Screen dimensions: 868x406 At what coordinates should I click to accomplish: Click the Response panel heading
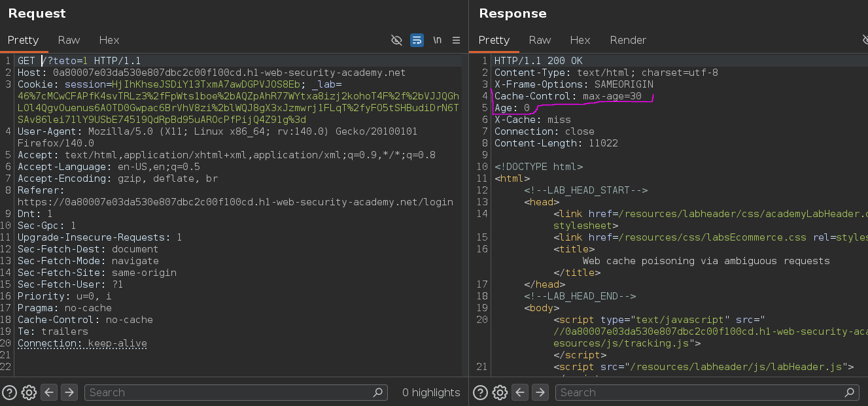[512, 14]
